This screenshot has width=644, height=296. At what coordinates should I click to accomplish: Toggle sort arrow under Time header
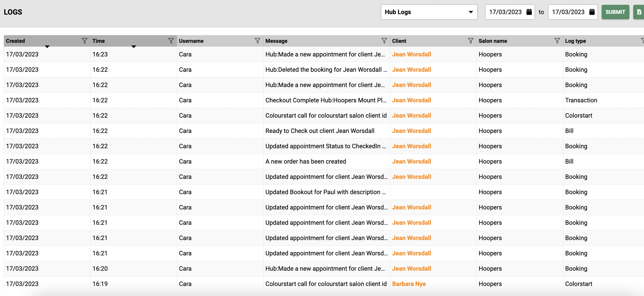[133, 47]
